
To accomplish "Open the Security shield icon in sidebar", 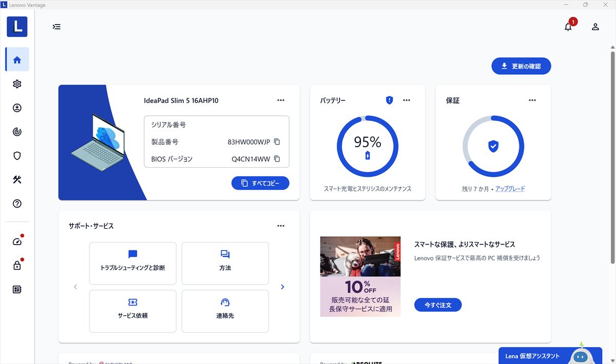I will (x=17, y=155).
